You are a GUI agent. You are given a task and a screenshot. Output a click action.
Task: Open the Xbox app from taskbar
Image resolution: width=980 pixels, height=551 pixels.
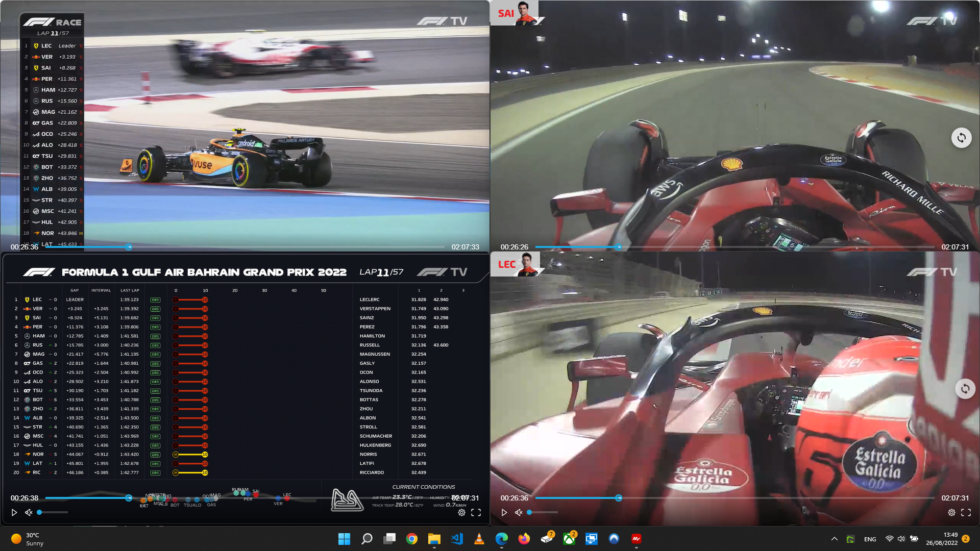(x=569, y=539)
